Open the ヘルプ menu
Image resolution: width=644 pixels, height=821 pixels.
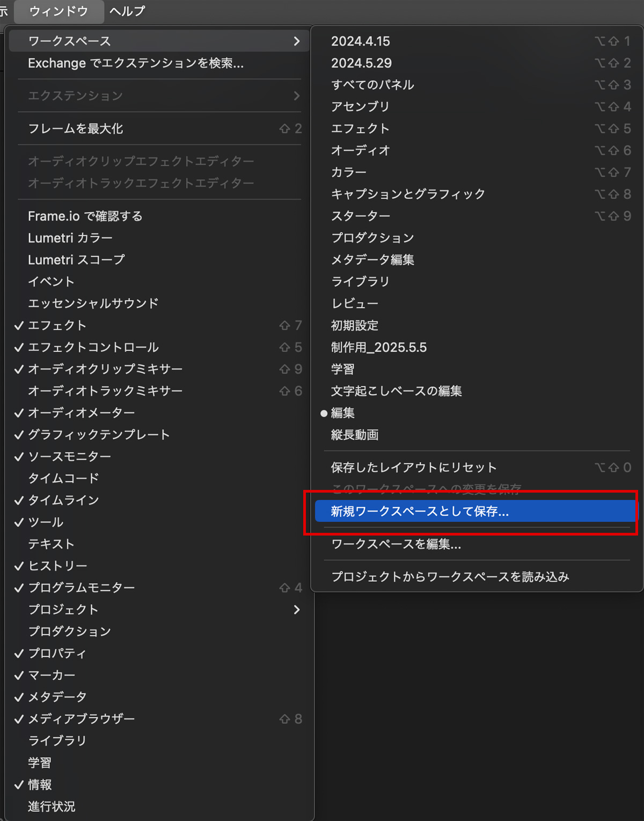tap(127, 11)
